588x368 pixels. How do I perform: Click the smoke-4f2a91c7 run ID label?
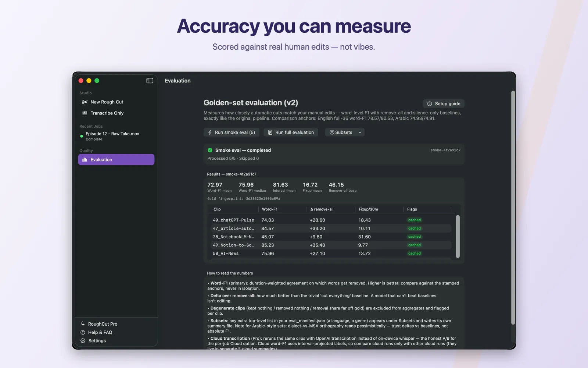pyautogui.click(x=445, y=150)
